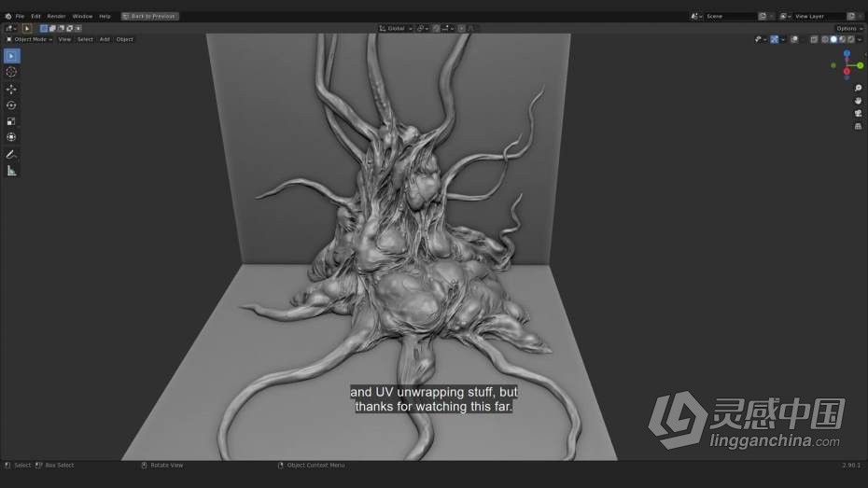Click the Box Select status hint
Screen dimensions: 868x488
coord(54,466)
